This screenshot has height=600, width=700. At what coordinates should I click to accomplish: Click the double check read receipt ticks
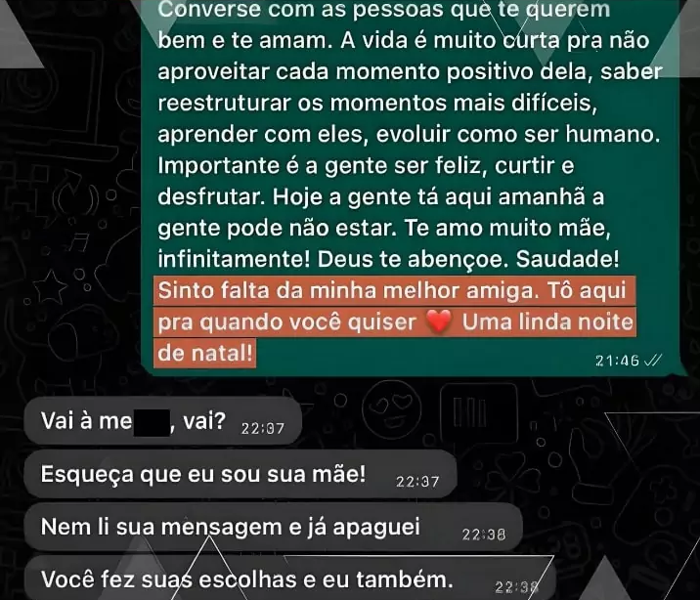[x=653, y=360]
